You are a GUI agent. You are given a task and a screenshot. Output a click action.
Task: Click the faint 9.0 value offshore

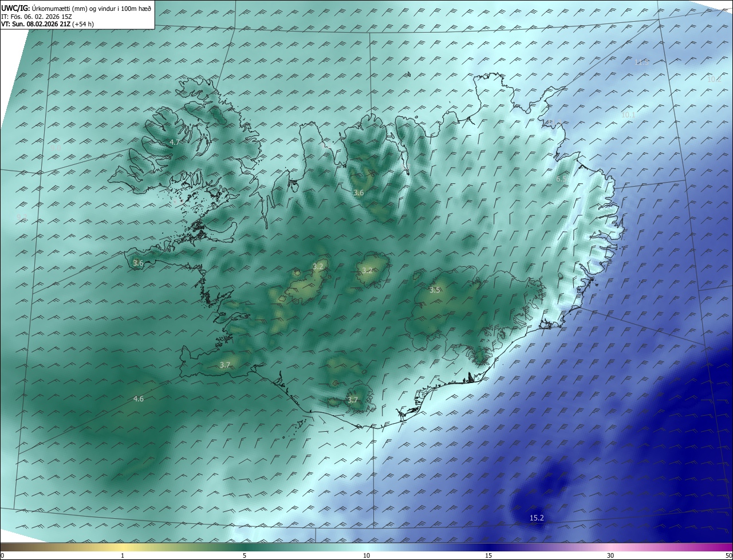56,148
